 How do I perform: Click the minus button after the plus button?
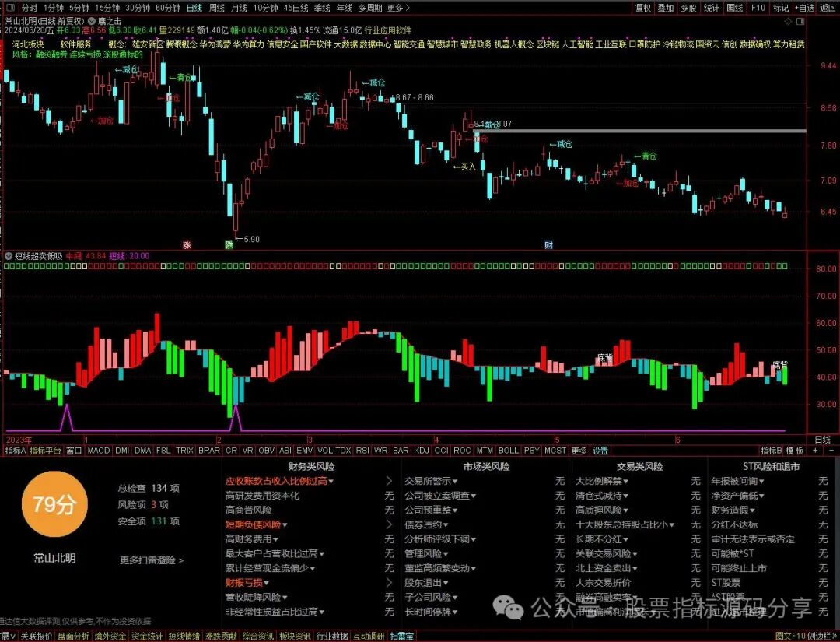[832, 451]
